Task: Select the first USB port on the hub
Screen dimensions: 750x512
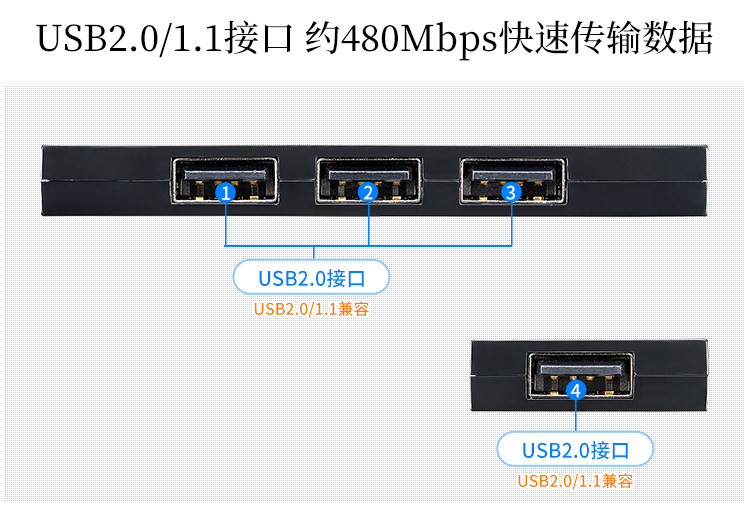Action: point(224,181)
